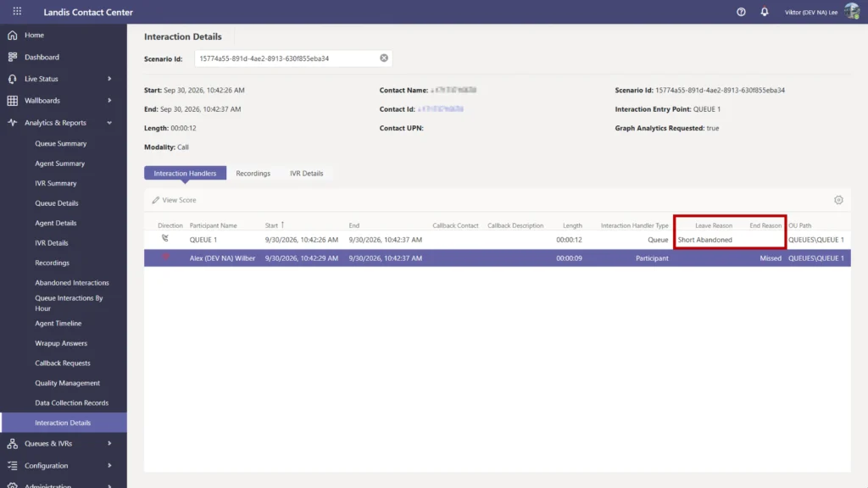Go to Home in the sidebar
Image resolution: width=868 pixels, height=488 pixels.
tap(34, 35)
